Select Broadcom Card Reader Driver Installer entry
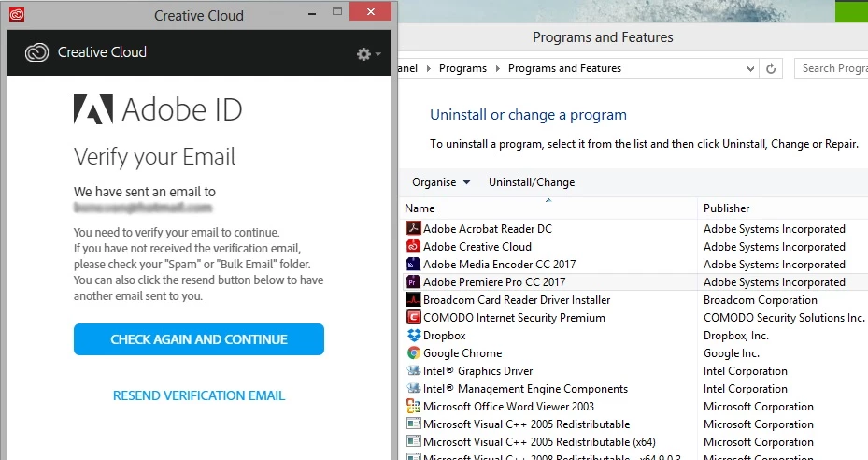Image resolution: width=868 pixels, height=460 pixels. [x=517, y=299]
